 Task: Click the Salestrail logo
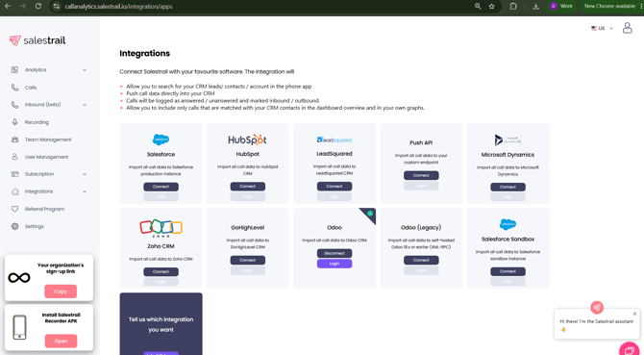(37, 40)
